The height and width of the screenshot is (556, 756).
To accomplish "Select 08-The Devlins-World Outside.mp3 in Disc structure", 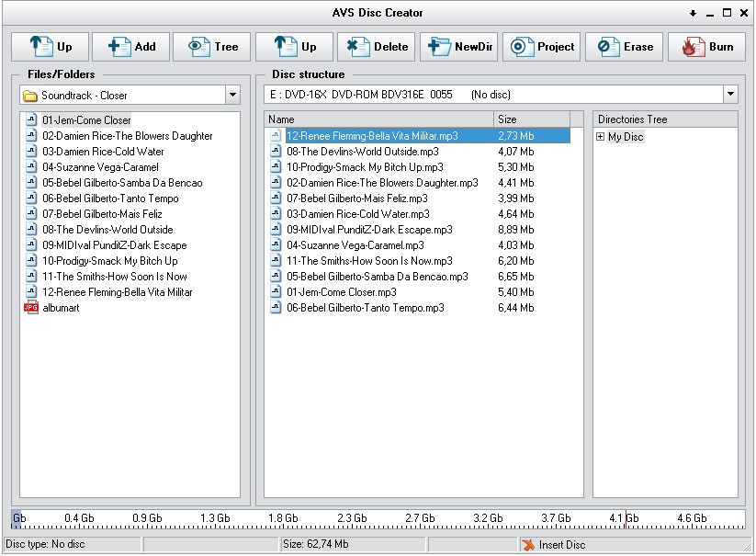I will click(x=363, y=152).
